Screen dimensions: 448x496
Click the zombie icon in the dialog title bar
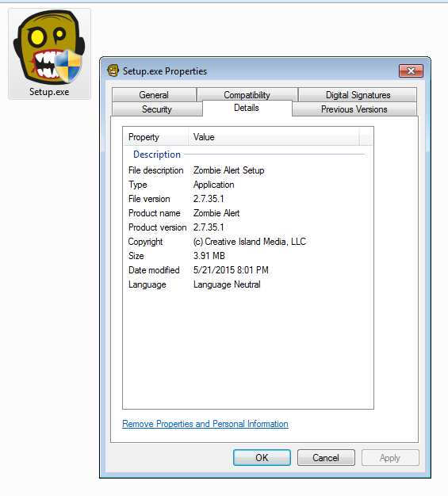pyautogui.click(x=113, y=71)
